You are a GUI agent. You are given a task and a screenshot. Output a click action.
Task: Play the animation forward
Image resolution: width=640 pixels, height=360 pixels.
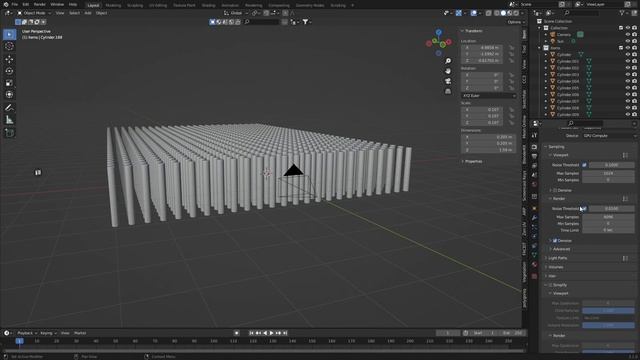tap(271, 333)
